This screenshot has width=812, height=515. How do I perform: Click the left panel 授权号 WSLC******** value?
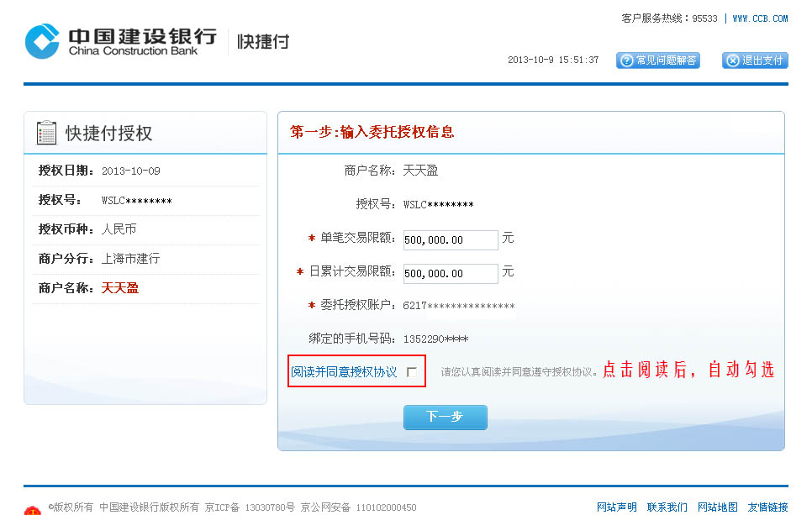137,200
